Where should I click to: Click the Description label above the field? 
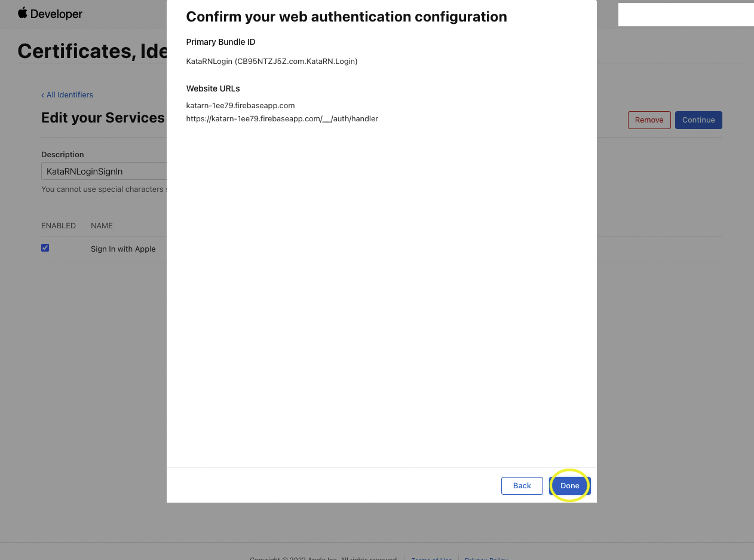(63, 154)
